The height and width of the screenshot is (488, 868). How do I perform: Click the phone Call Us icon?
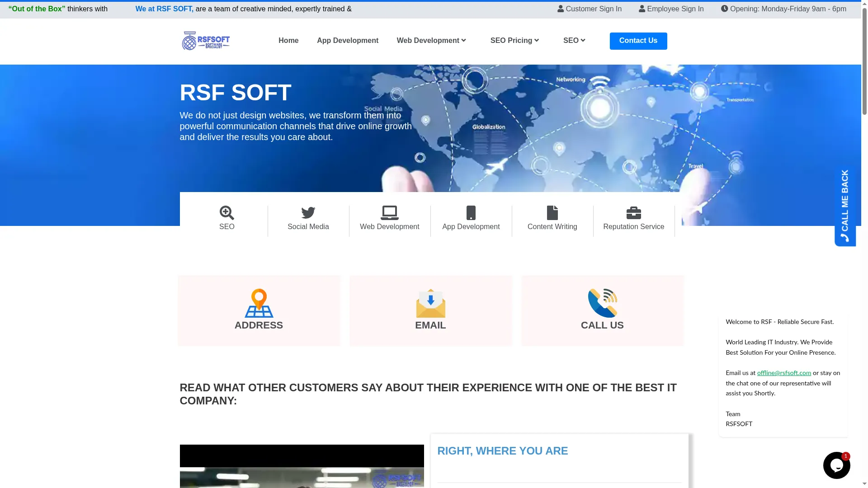(603, 303)
